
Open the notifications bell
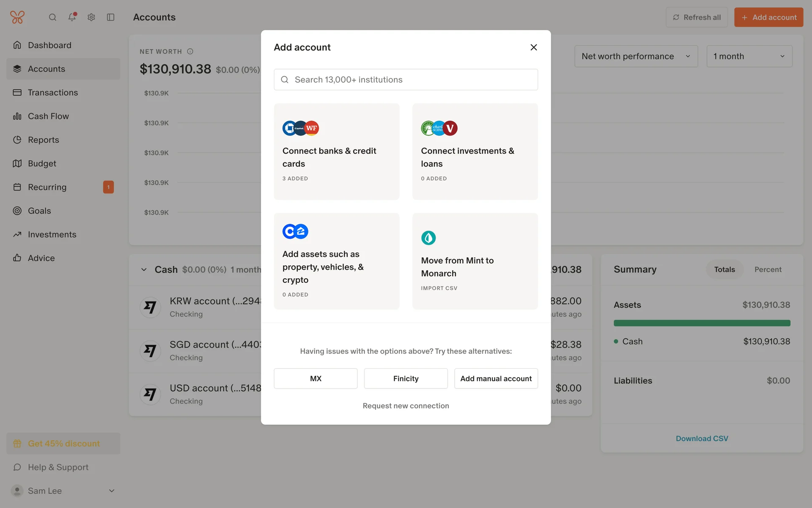click(72, 17)
